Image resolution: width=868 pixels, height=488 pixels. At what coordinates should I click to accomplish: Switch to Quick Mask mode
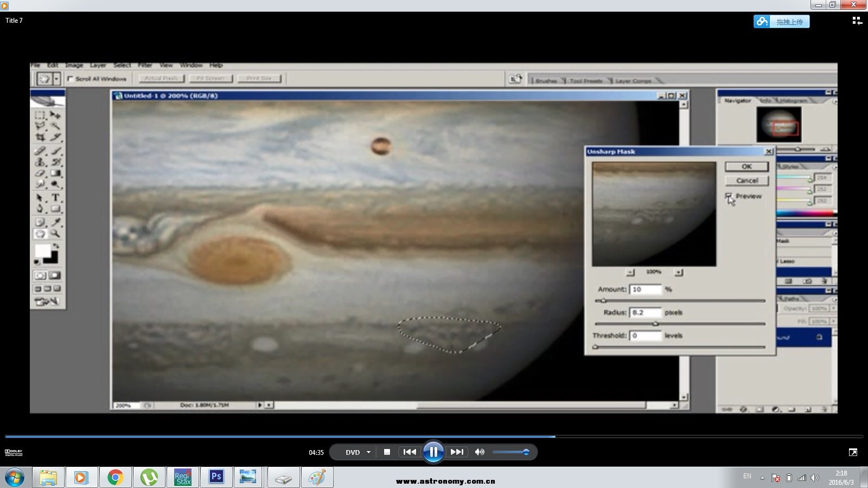tap(55, 275)
